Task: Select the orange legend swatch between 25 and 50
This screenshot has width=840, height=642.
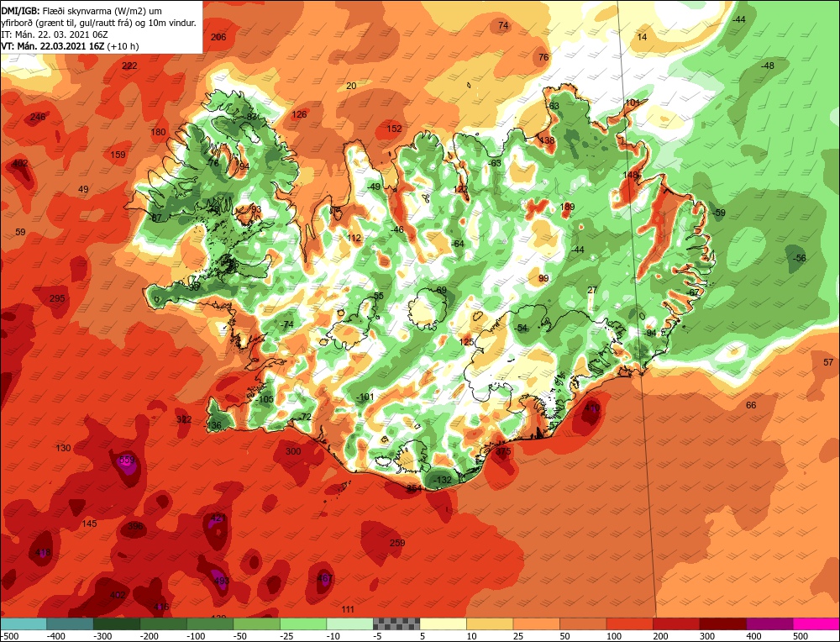Action: point(536,624)
